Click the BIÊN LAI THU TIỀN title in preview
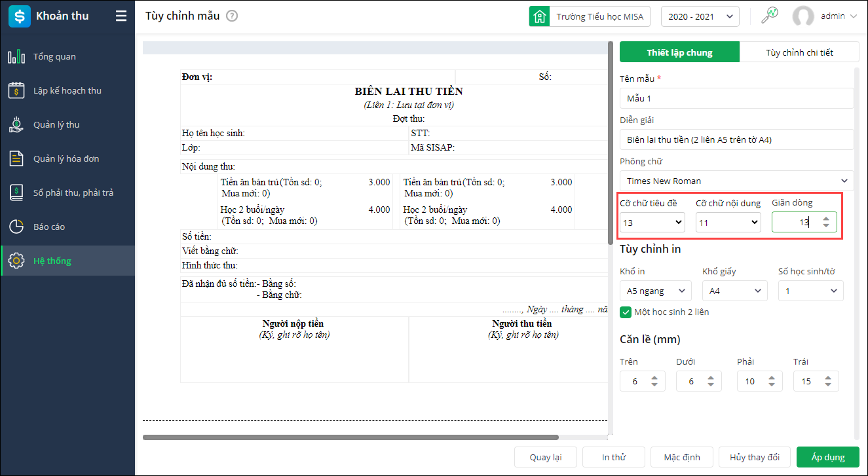The width and height of the screenshot is (868, 476). click(x=409, y=92)
